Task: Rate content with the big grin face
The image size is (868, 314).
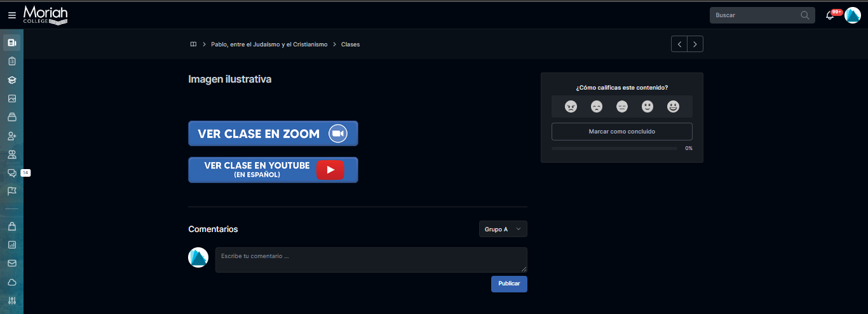Action: click(673, 107)
